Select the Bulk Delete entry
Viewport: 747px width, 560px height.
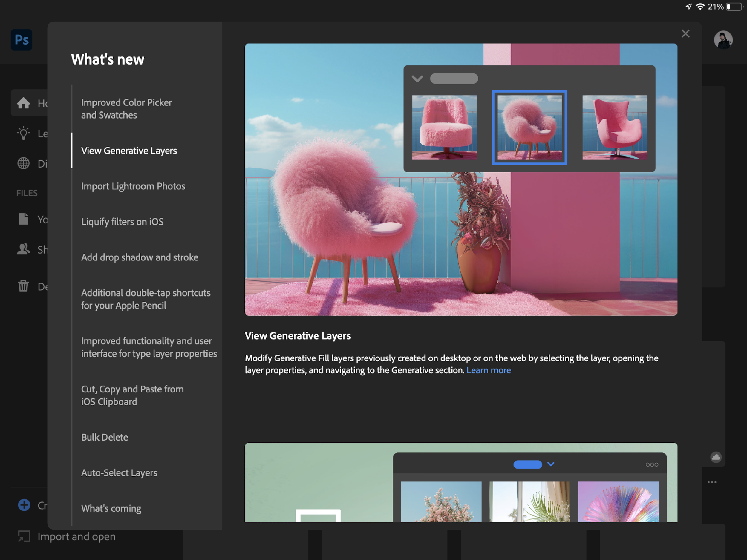click(x=105, y=437)
